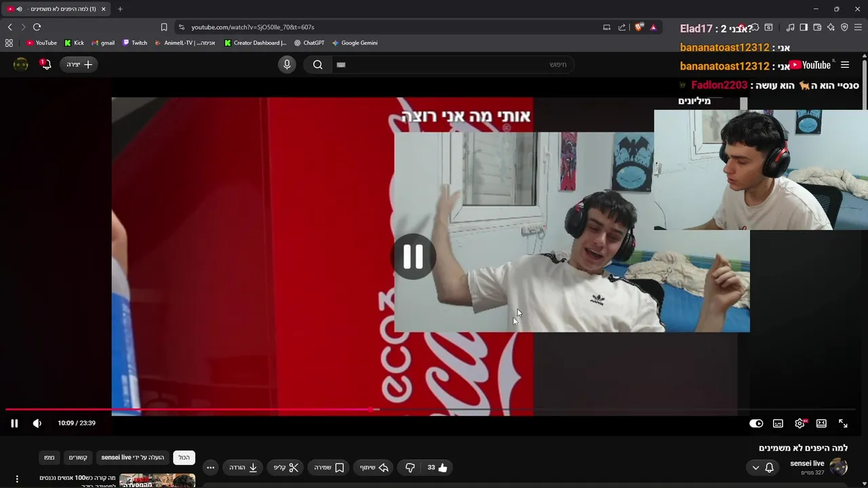868x488 pixels.
Task: Open the more actions three-dots menu
Action: 210,468
